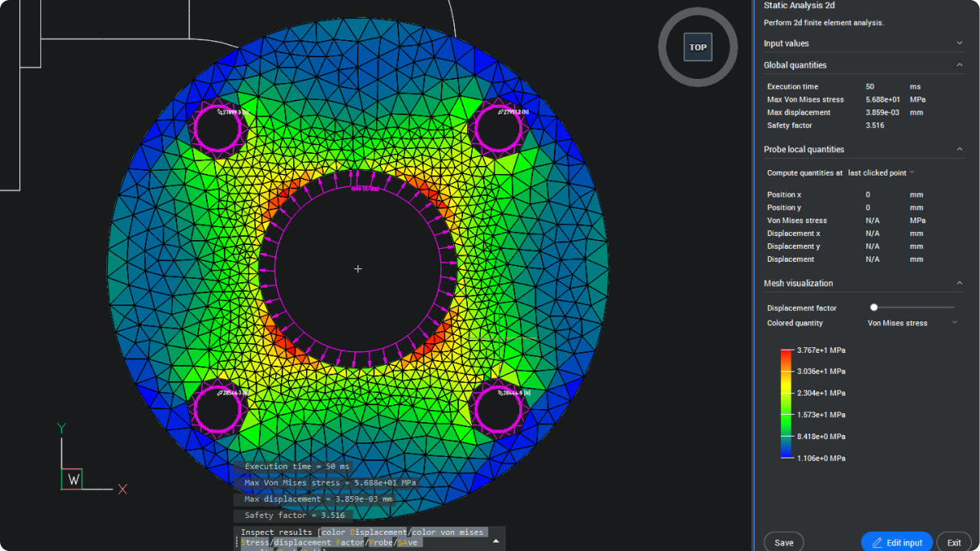Click the dotted grip beside the command line
Image resolution: width=980 pixels, height=551 pixels.
[x=237, y=540]
